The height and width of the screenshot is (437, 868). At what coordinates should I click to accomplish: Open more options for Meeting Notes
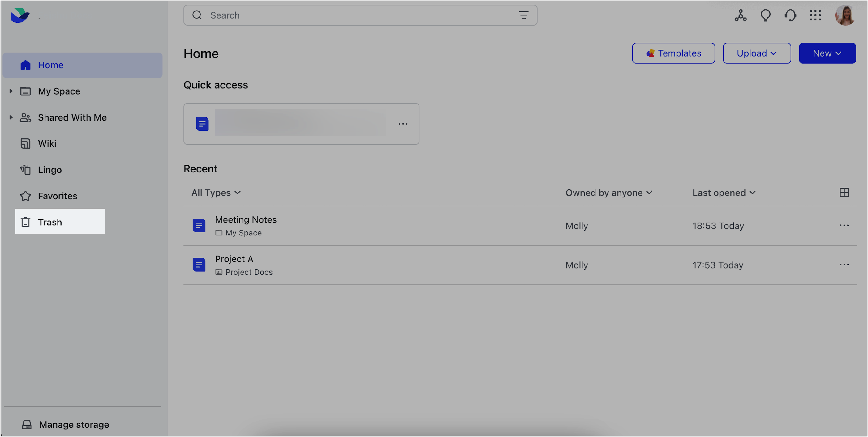point(844,225)
